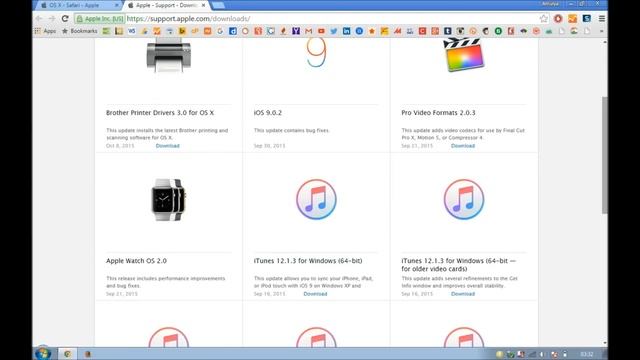The image size is (640, 360).
Task: Open the Instagram camera bookmark icon
Action: (460, 31)
